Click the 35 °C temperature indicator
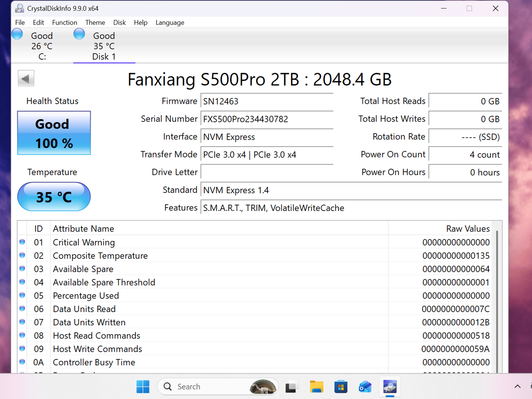Viewport: 532px width, 399px height. 54,197
